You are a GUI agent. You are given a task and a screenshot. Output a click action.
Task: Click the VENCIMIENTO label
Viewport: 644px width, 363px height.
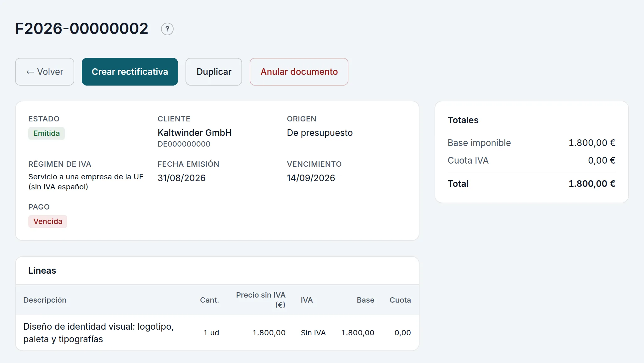click(314, 164)
